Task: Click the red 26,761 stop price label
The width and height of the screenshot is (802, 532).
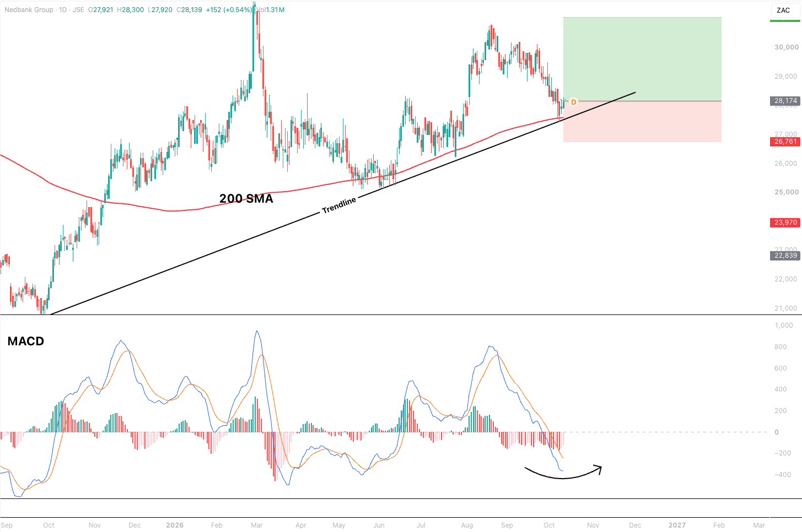Action: click(785, 142)
